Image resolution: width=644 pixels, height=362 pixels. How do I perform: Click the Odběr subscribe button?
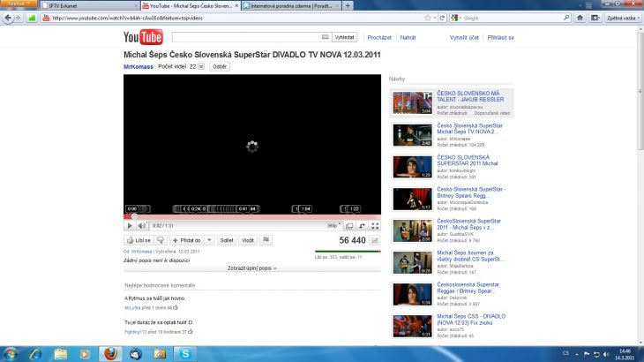pyautogui.click(x=220, y=66)
